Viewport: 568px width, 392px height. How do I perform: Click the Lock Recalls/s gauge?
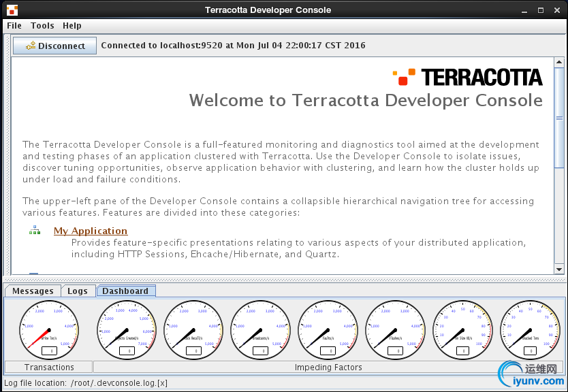tap(194, 330)
